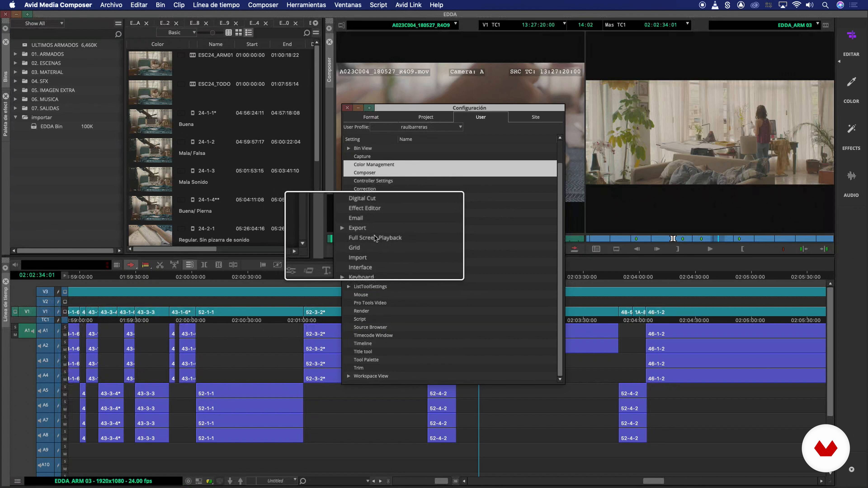Open the Audio workspace in right sidebar
The image size is (868, 488).
851,184
